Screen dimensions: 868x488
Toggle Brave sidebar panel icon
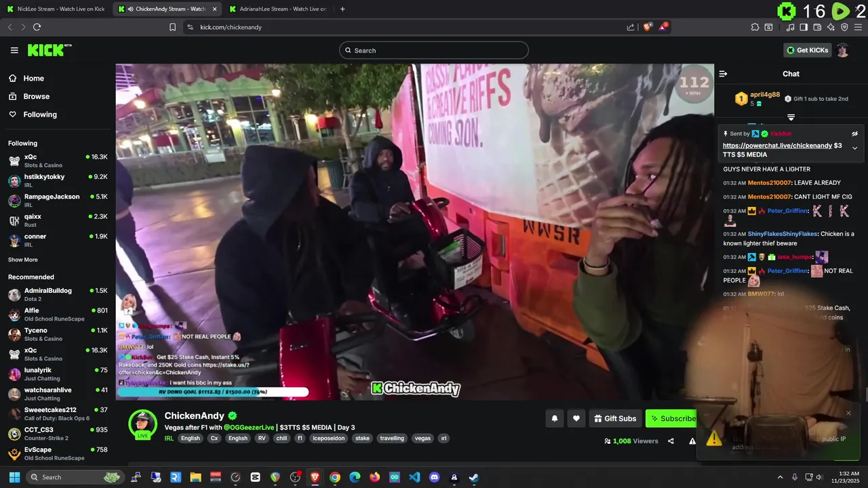[804, 27]
